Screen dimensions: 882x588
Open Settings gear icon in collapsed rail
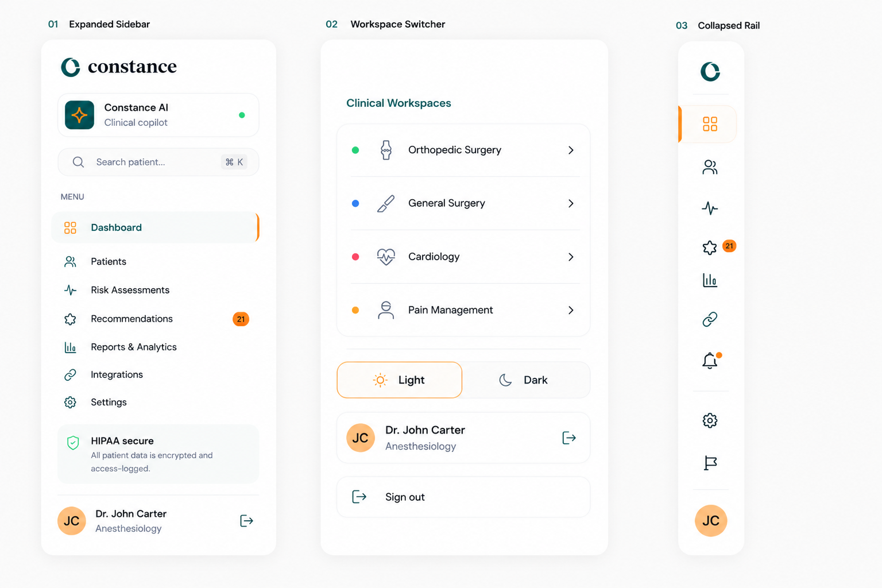pyautogui.click(x=710, y=420)
